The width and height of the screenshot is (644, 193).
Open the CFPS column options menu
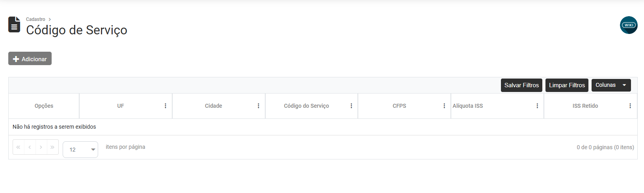(x=444, y=106)
